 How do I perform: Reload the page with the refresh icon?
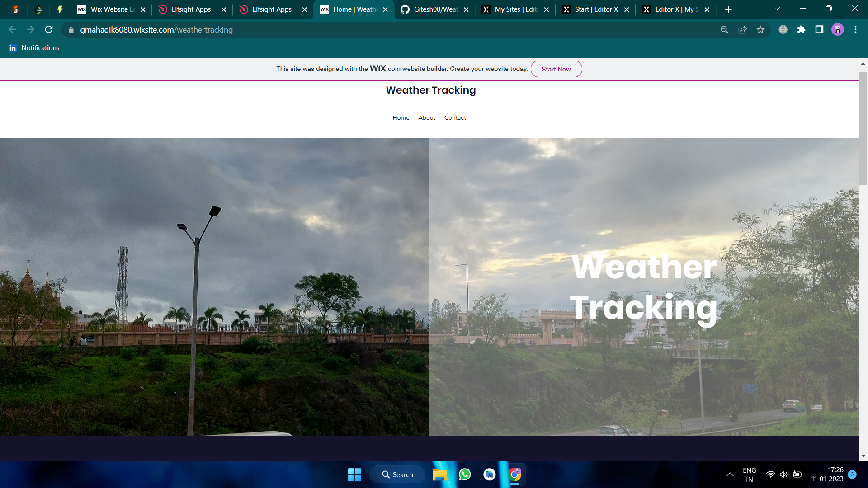coord(49,30)
